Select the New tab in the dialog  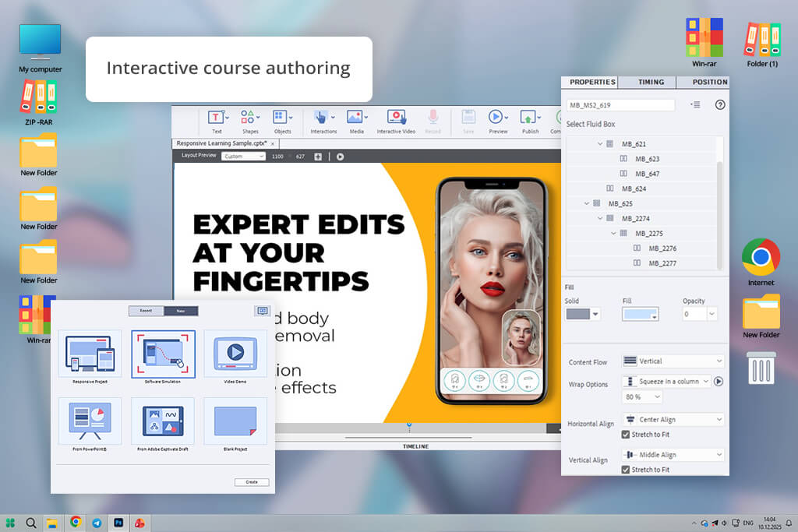coord(181,311)
